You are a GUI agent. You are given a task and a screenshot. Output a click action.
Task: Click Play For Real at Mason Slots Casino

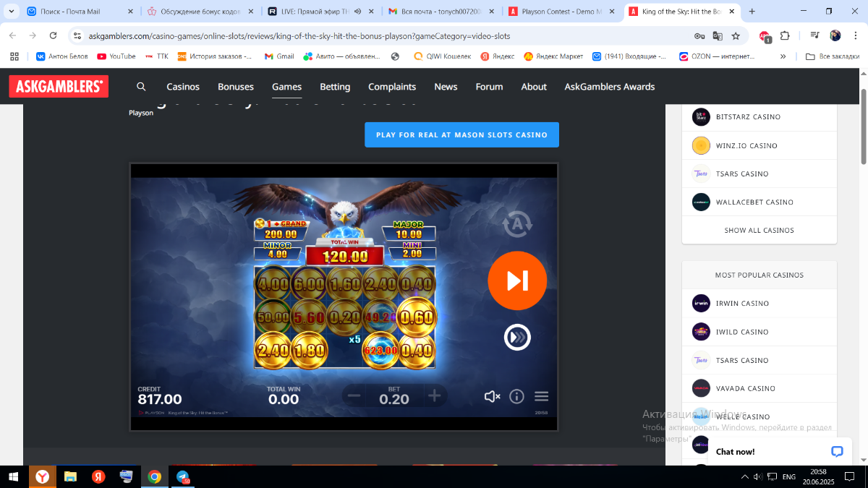461,135
